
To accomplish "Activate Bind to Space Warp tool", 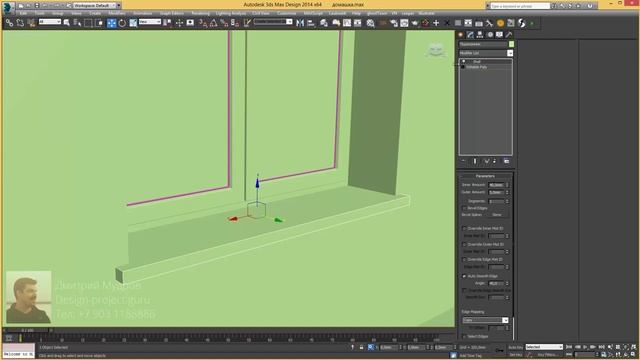I will point(31,23).
